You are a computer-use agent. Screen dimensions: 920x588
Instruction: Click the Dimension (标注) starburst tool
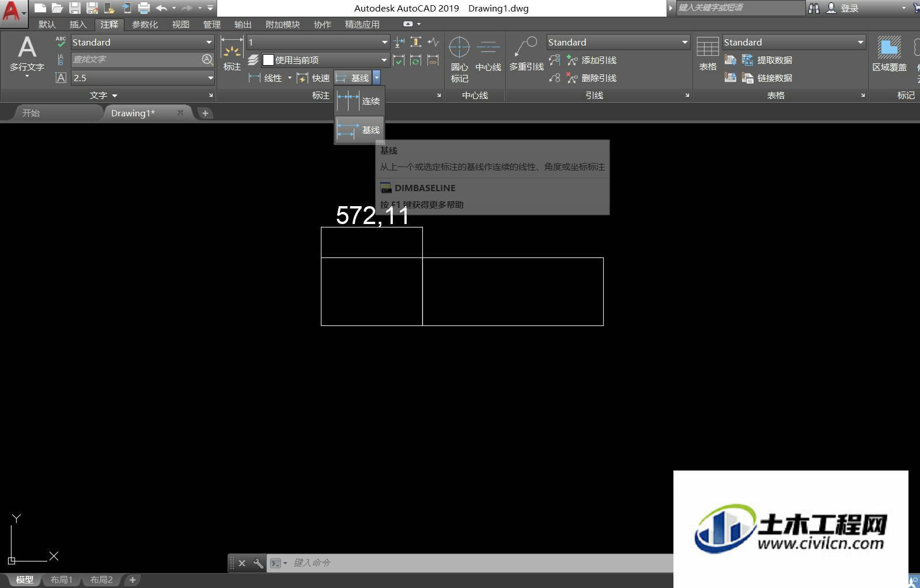[232, 53]
